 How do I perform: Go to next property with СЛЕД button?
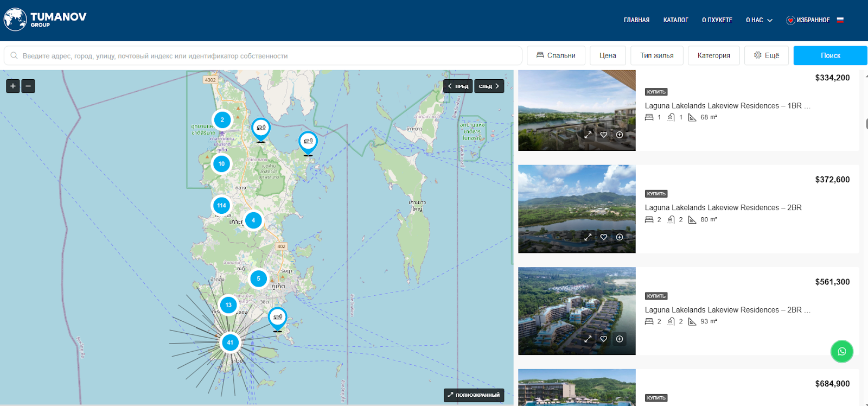(x=489, y=86)
